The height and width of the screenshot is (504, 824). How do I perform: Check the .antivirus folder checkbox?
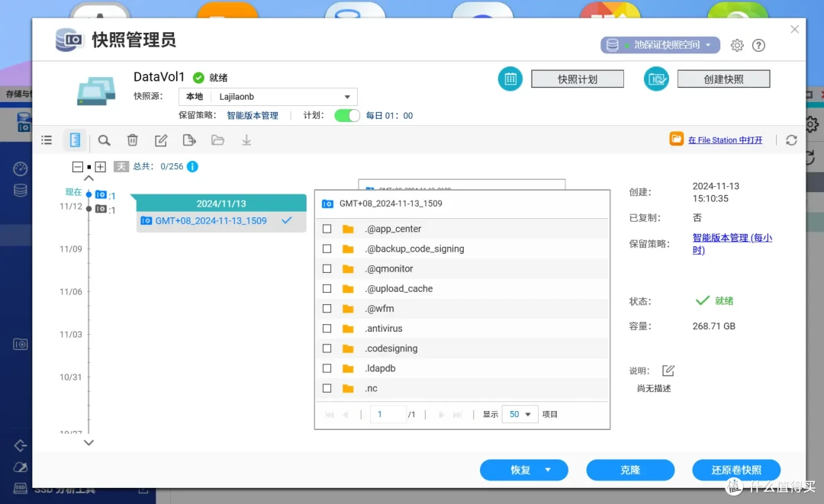point(327,329)
